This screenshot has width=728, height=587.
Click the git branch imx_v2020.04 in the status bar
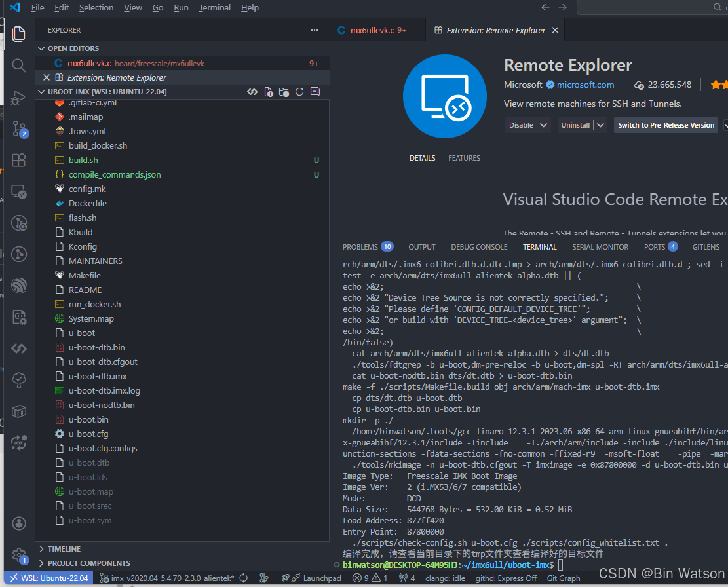coord(168,578)
